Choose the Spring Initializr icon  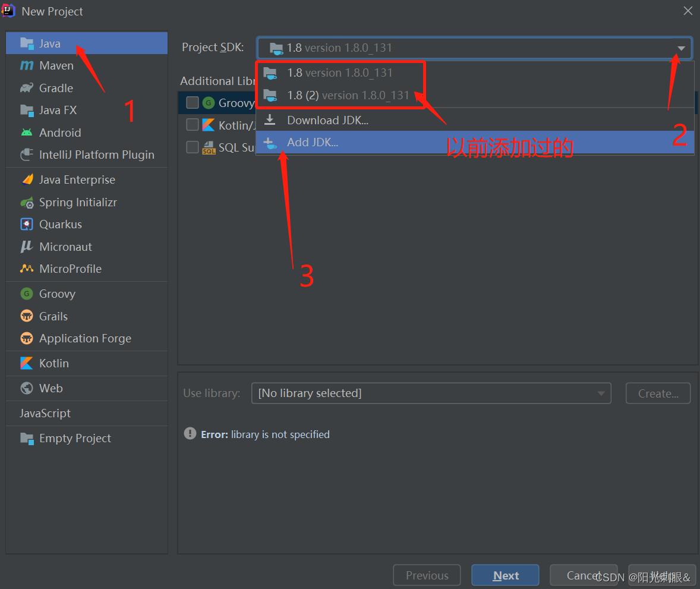pyautogui.click(x=27, y=202)
